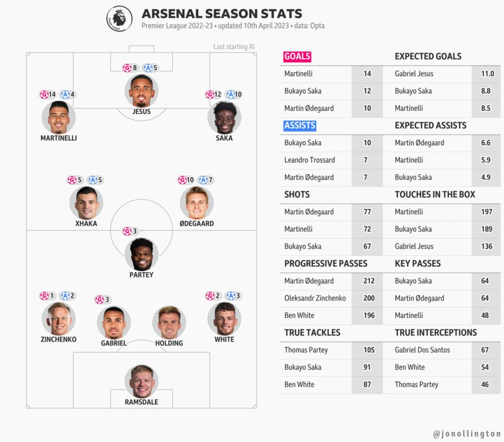Click the TRUE TACKLES section heading
504x442 pixels.
(312, 332)
